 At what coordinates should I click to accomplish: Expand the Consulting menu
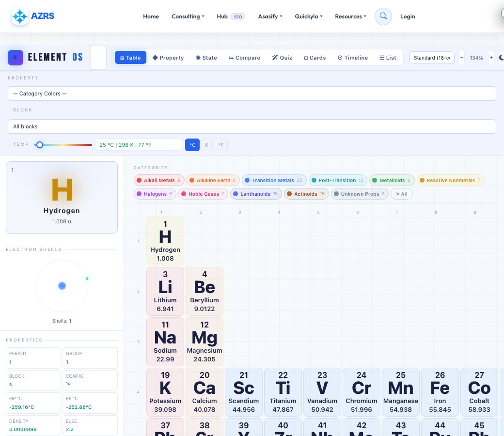(x=188, y=16)
